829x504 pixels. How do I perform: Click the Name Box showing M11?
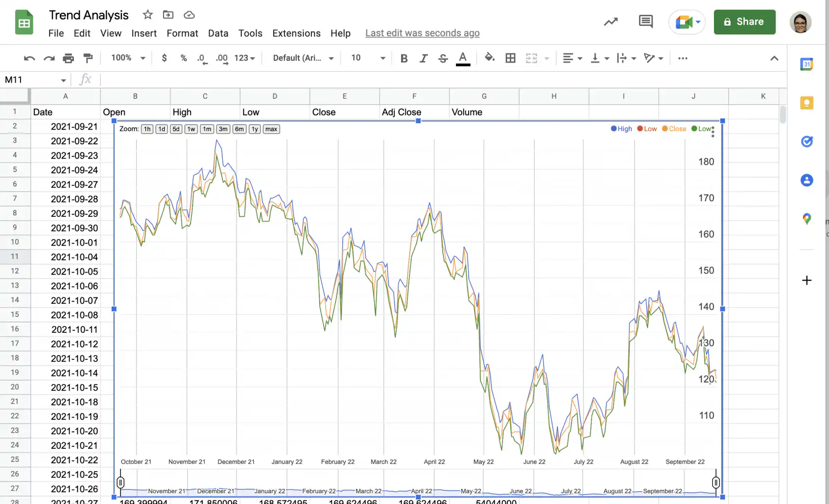(x=35, y=80)
